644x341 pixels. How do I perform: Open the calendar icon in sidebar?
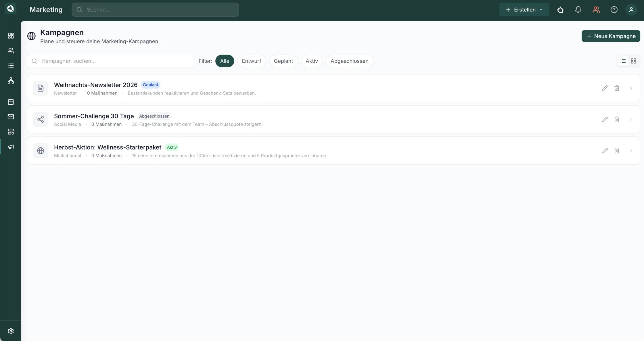tap(11, 102)
